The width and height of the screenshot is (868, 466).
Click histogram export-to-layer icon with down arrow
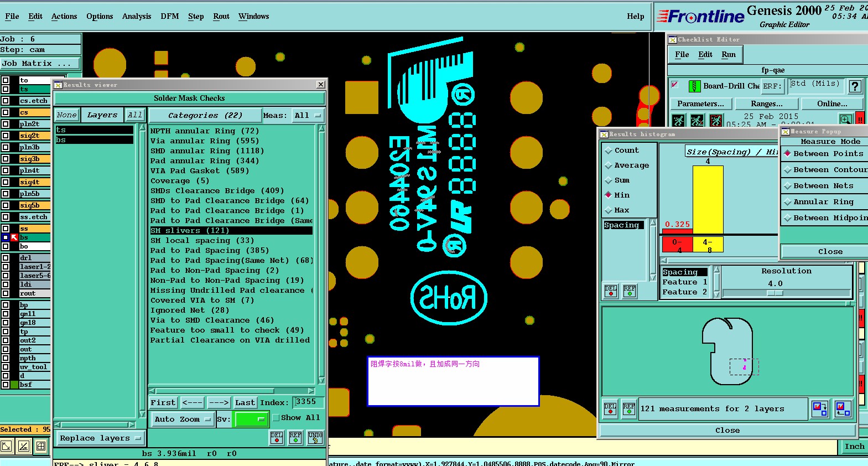tap(819, 409)
